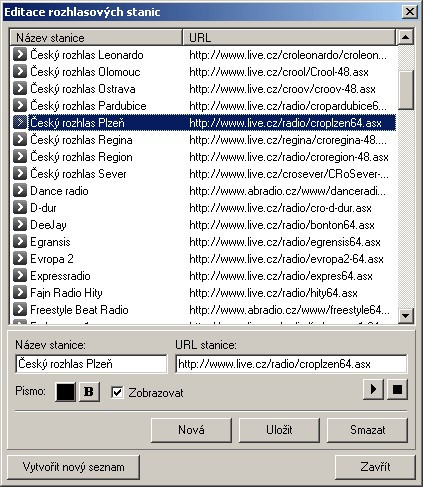Select the Evropa 2 station name
This screenshot has height=487, width=423.
click(52, 259)
